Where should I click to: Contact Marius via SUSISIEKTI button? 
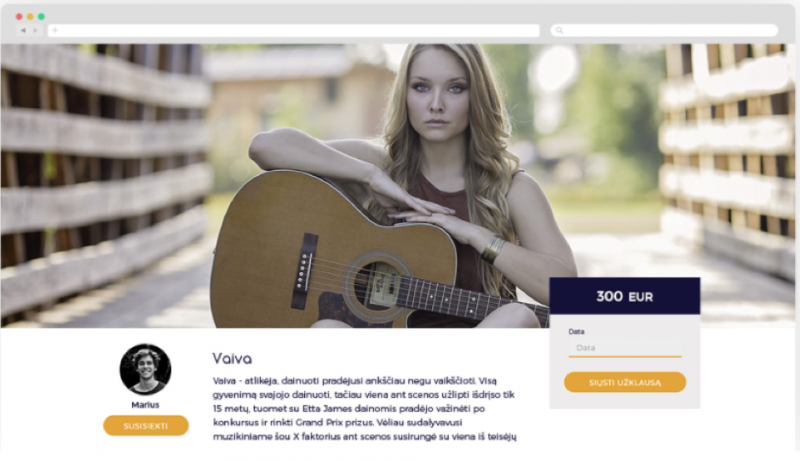pos(146,426)
